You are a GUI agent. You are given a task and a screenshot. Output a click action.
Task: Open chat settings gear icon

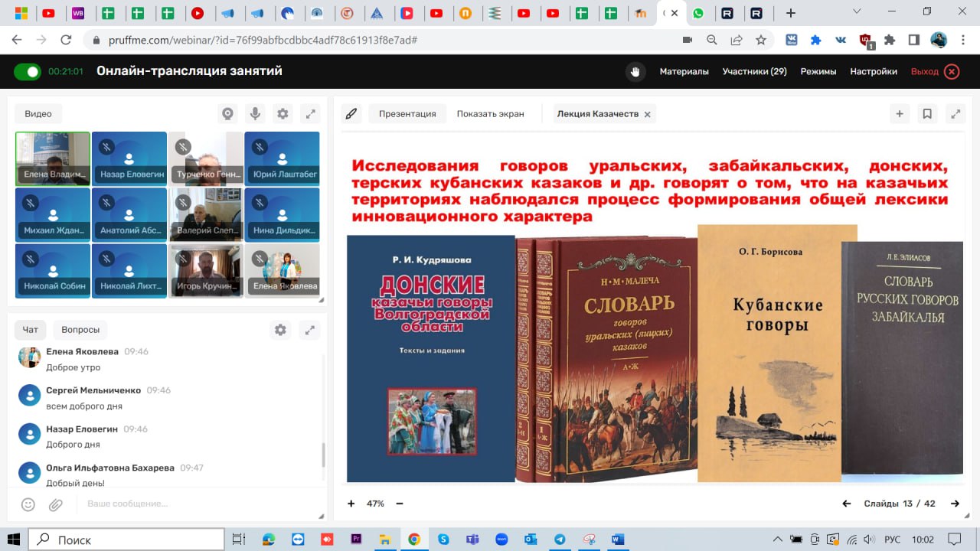(280, 330)
